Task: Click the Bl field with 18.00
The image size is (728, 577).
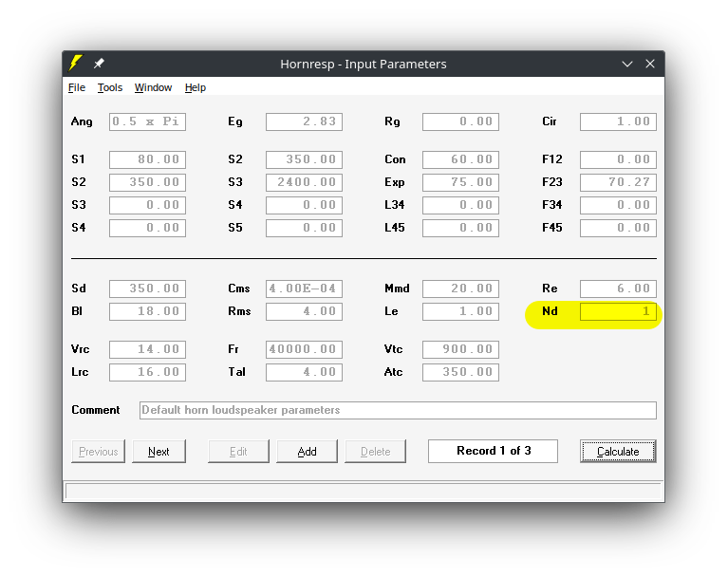Action: (x=148, y=311)
